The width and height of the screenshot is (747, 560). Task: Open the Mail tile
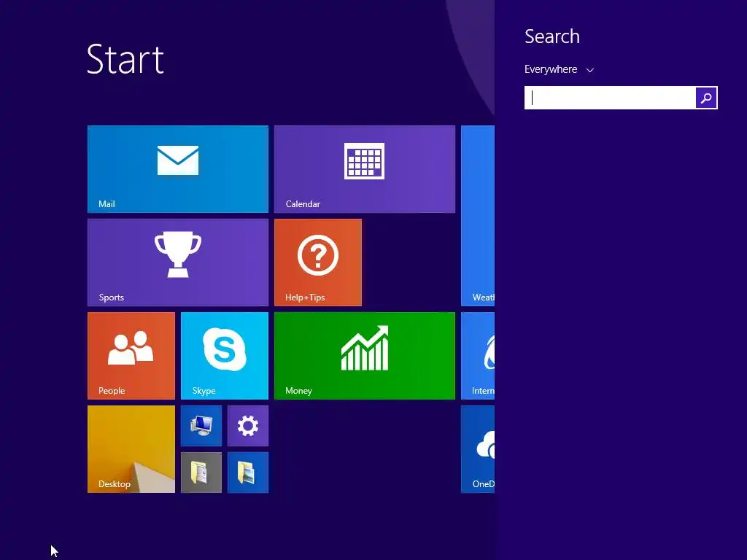coord(178,169)
